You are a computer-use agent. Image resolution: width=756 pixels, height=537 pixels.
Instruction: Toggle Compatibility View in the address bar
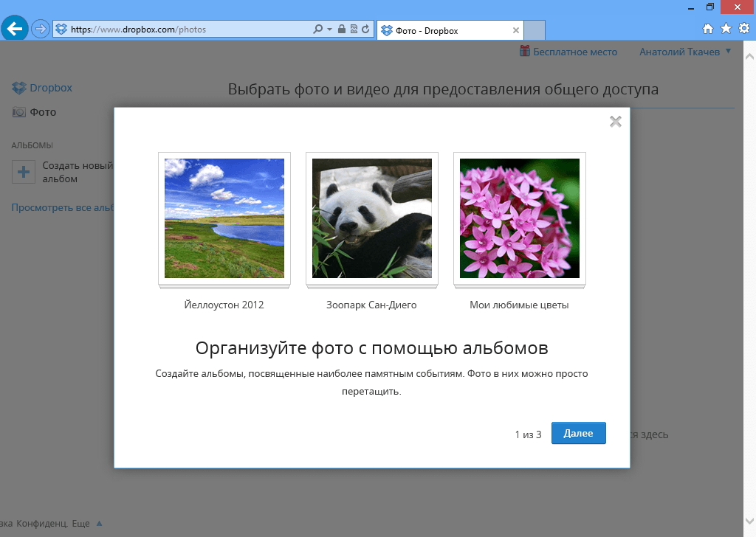point(352,28)
